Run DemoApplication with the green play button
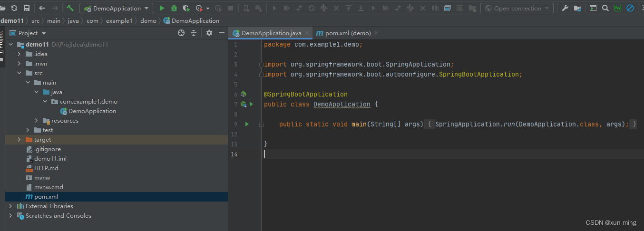The image size is (644, 231). pos(162,8)
